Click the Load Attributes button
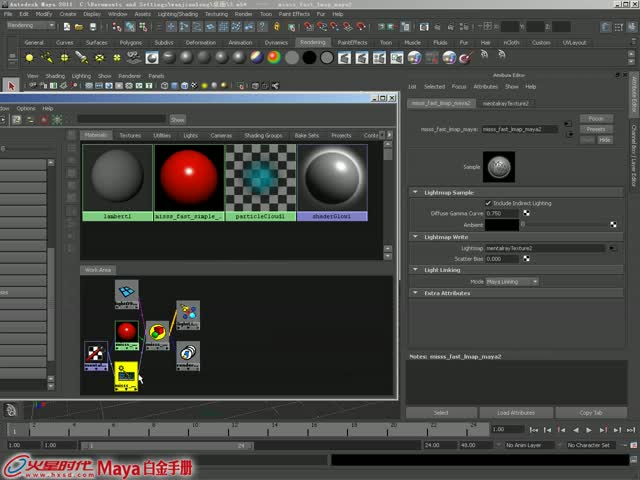This screenshot has width=640, height=480. click(516, 412)
